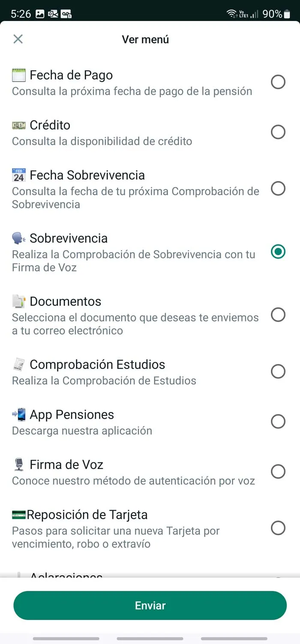Select the Documentos radio button
The height and width of the screenshot is (644, 300).
pyautogui.click(x=278, y=314)
